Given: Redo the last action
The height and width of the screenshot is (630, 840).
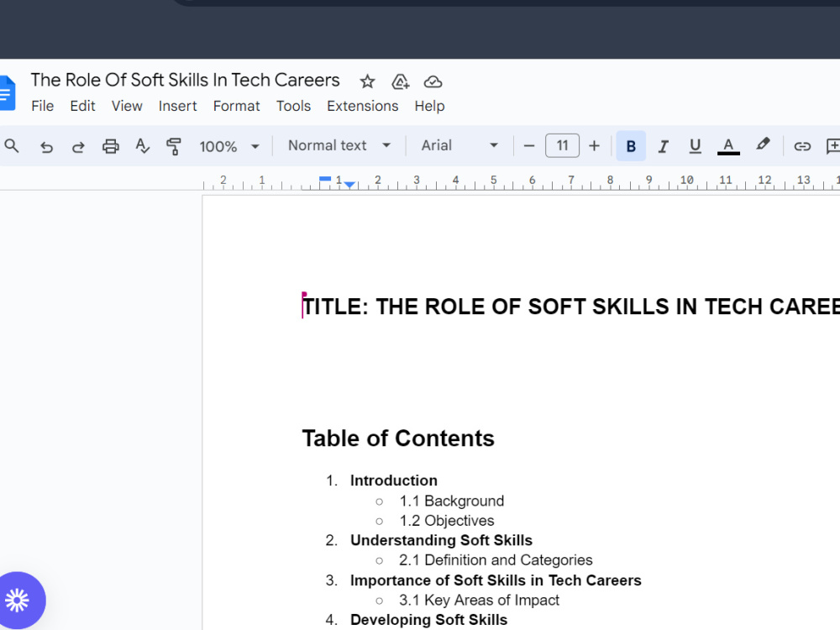Looking at the screenshot, I should [x=78, y=146].
